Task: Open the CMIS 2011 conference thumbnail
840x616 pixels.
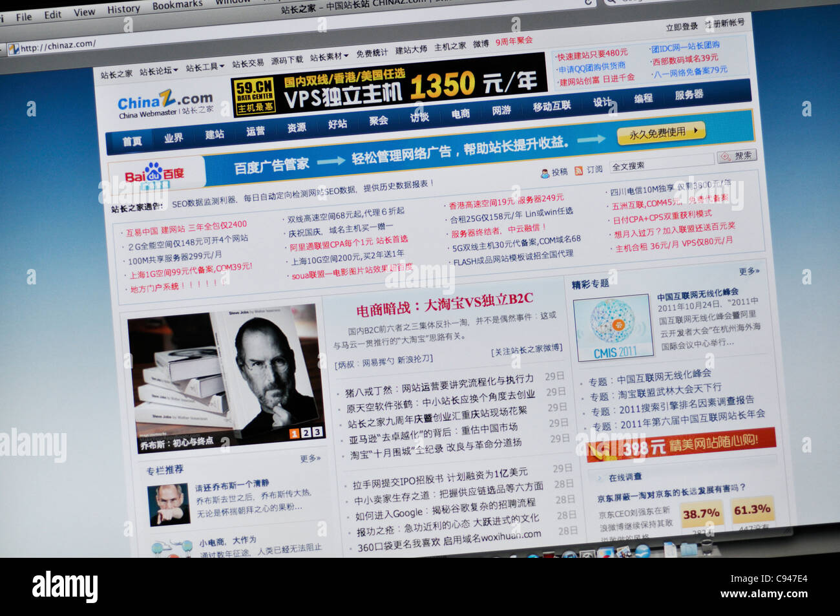Action: pos(613,328)
